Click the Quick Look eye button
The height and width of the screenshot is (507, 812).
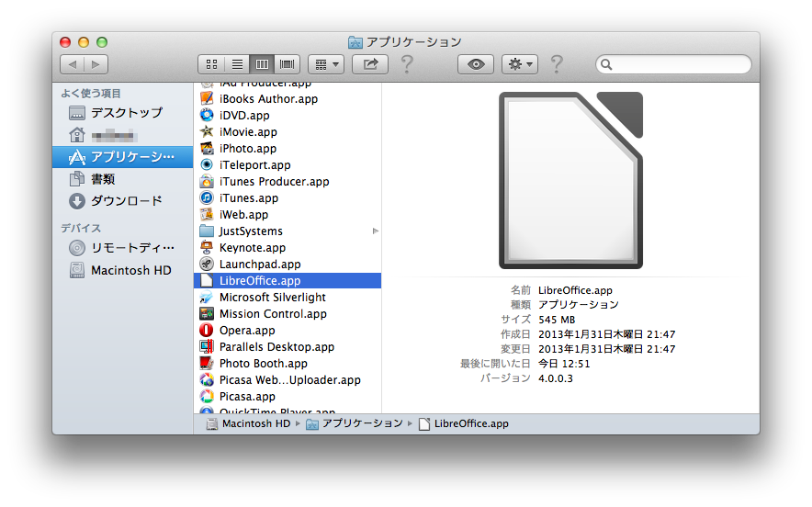(x=476, y=64)
